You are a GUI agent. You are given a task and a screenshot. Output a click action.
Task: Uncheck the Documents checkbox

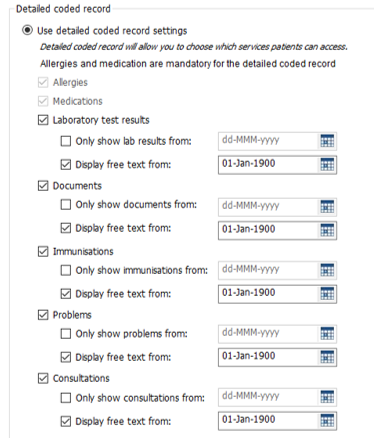(43, 186)
